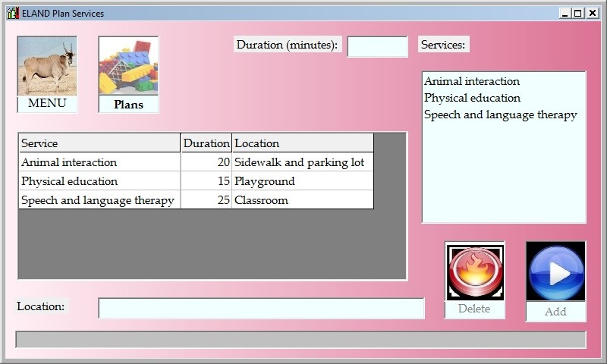Click the Service column header
This screenshot has width=607, height=364.
[99, 143]
